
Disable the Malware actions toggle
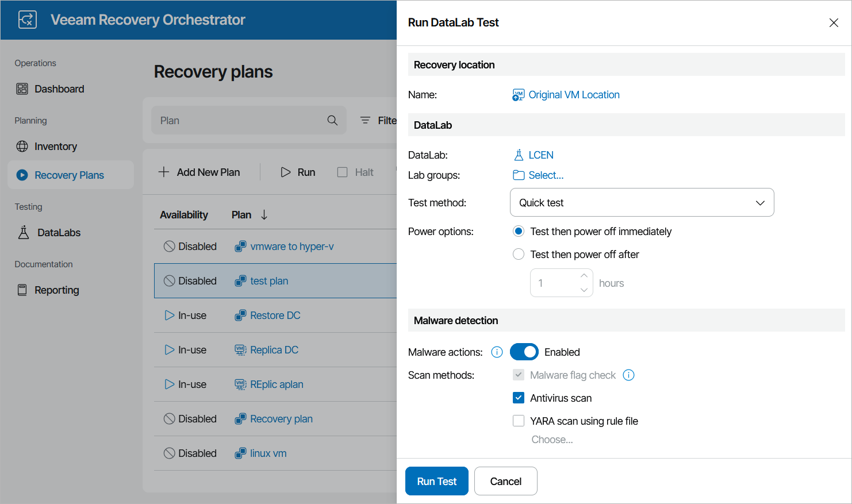(524, 352)
